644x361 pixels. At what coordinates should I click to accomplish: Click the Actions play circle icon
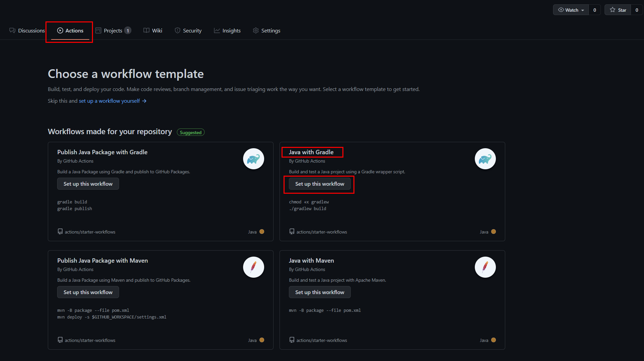tap(60, 30)
